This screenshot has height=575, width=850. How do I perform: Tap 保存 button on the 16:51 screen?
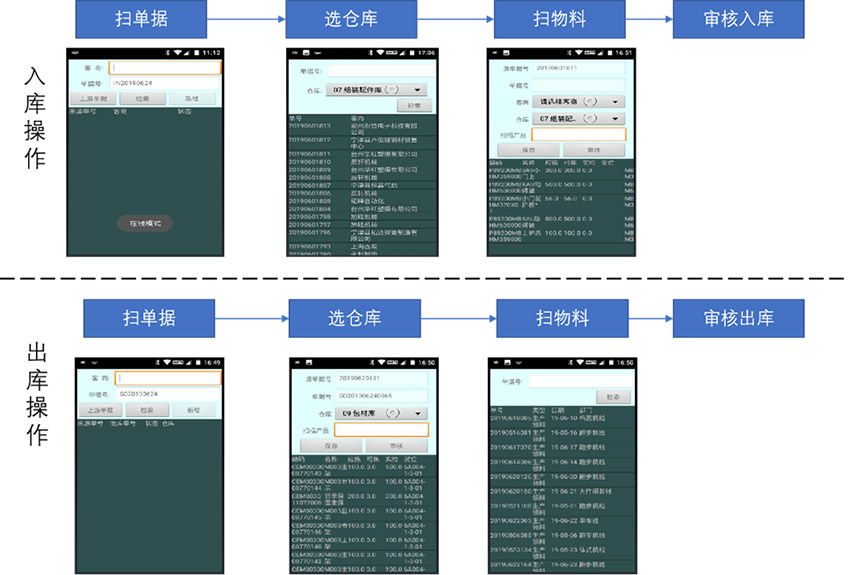coord(528,150)
